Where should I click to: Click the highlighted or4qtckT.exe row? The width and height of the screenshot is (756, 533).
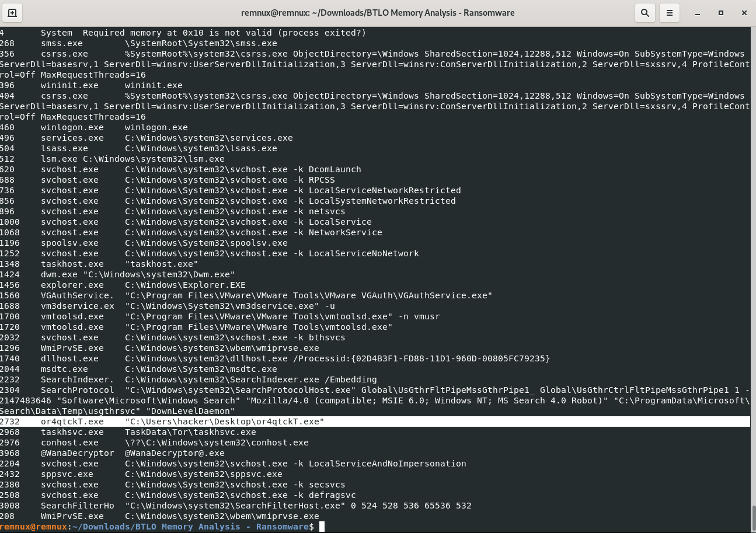375,421
